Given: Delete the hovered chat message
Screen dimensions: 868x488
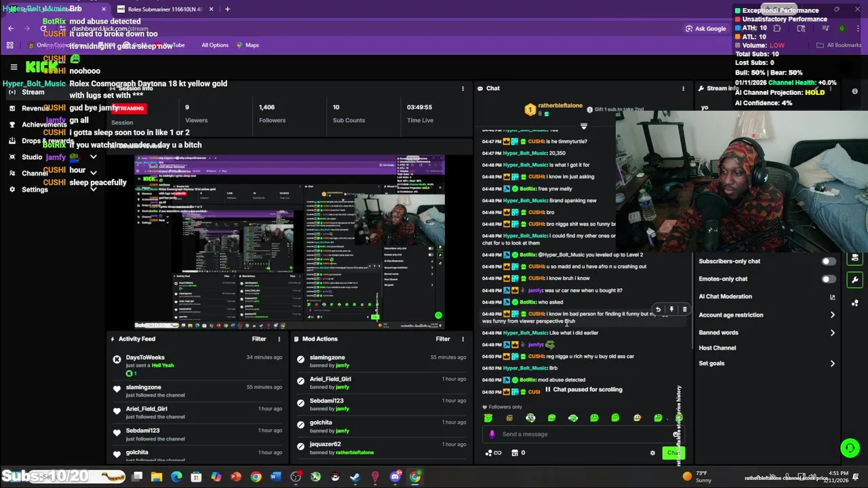Looking at the screenshot, I should pyautogui.click(x=684, y=310).
